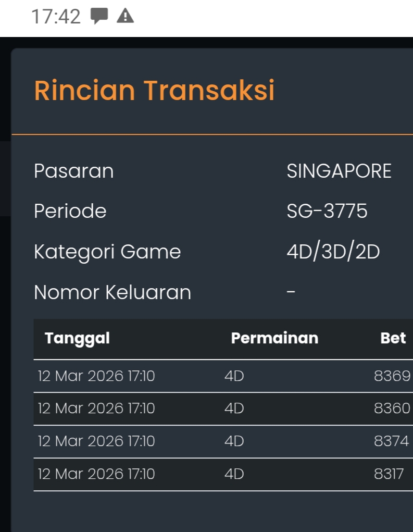The width and height of the screenshot is (413, 532).
Task: Tap the warning triangle icon in status bar
Action: [126, 16]
